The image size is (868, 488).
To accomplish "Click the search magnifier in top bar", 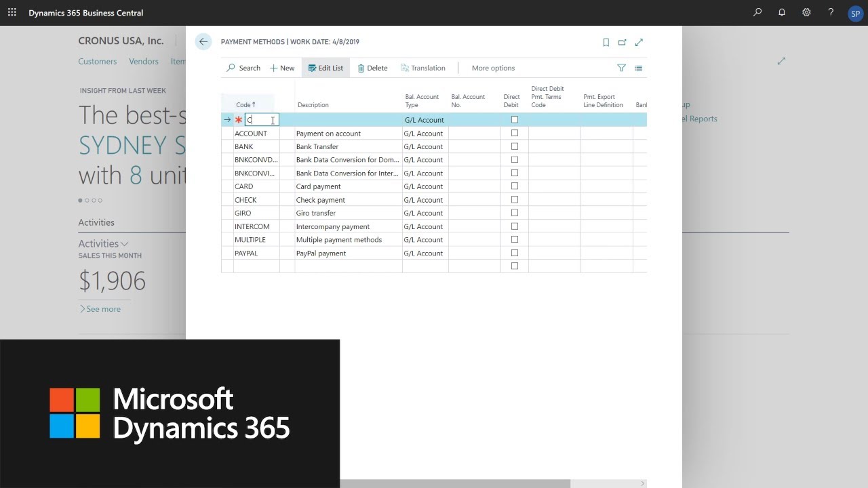I will click(x=757, y=12).
